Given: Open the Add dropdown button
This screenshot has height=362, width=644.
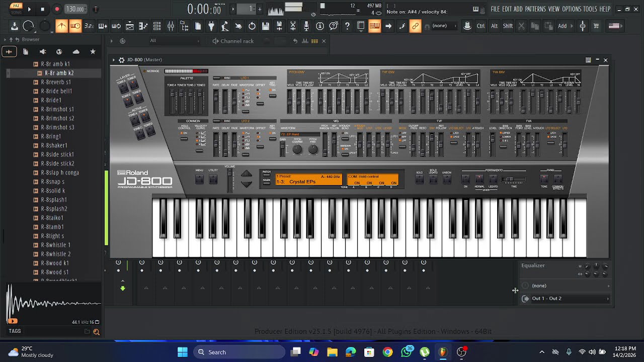Looking at the screenshot, I should pyautogui.click(x=565, y=26).
